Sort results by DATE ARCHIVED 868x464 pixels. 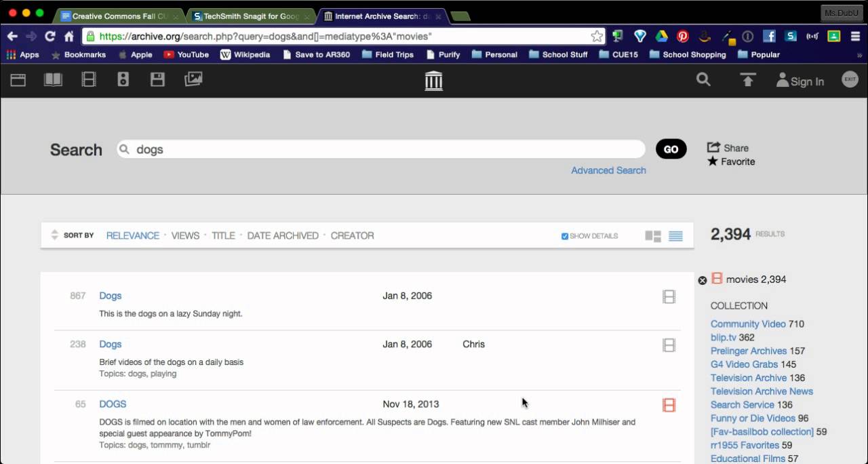[283, 235]
